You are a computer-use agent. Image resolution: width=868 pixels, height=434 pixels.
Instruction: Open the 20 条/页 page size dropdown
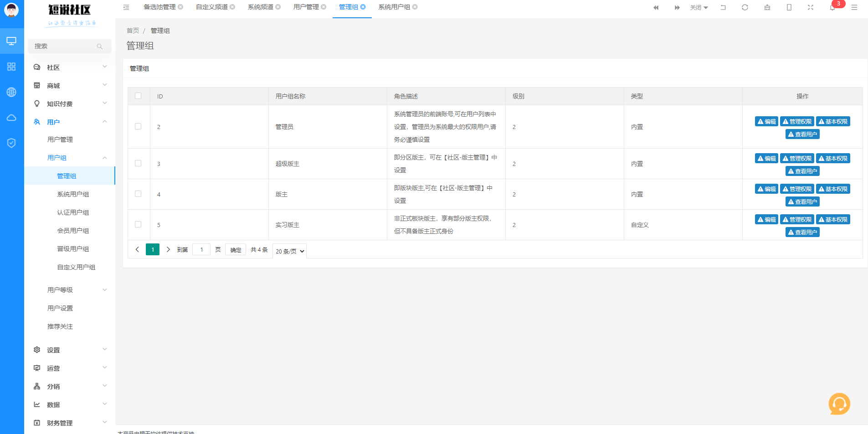click(x=289, y=251)
